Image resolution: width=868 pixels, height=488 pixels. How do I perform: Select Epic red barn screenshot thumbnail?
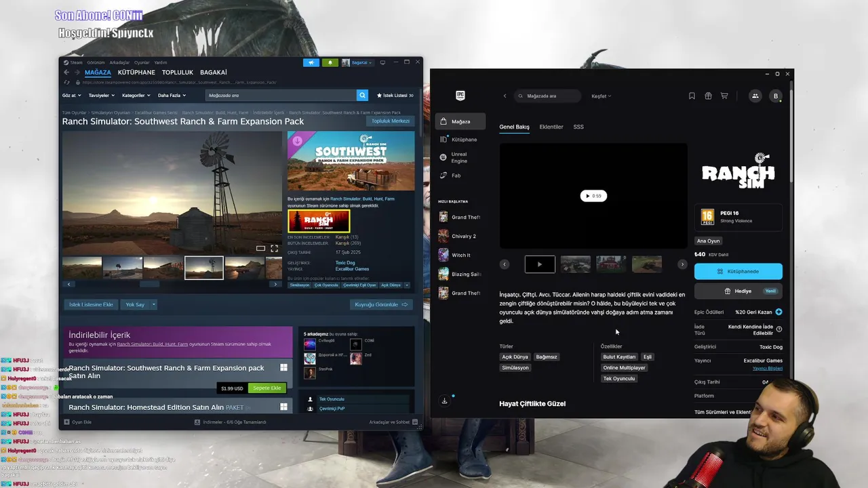(611, 264)
